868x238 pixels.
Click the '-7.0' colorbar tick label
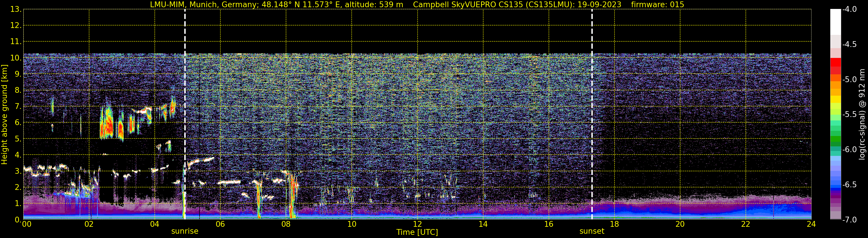point(850,220)
